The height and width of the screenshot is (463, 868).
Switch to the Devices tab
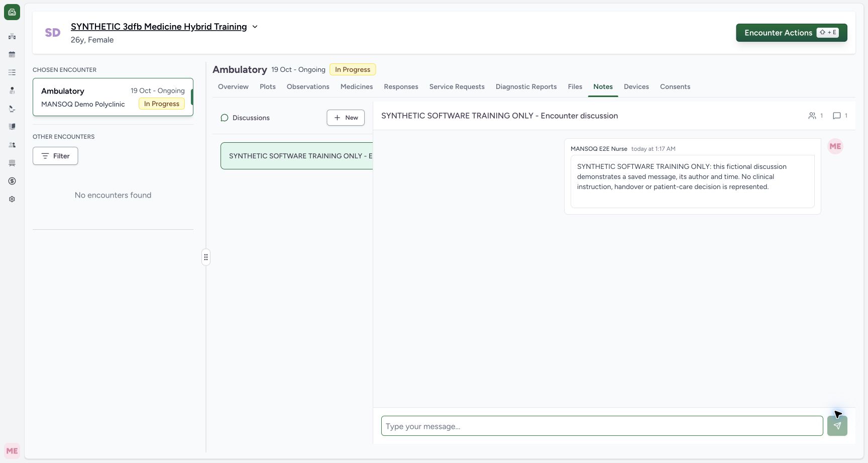[636, 86]
